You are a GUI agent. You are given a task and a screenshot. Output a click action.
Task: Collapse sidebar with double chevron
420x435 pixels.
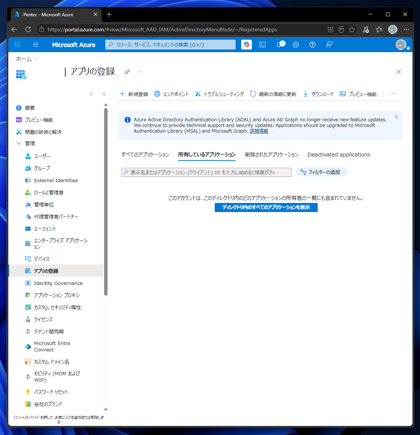click(104, 94)
